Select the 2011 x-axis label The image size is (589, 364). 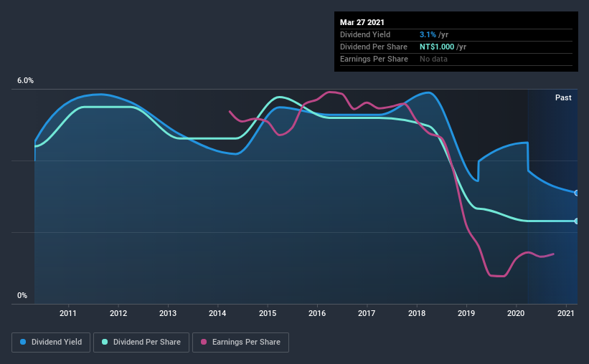point(68,313)
